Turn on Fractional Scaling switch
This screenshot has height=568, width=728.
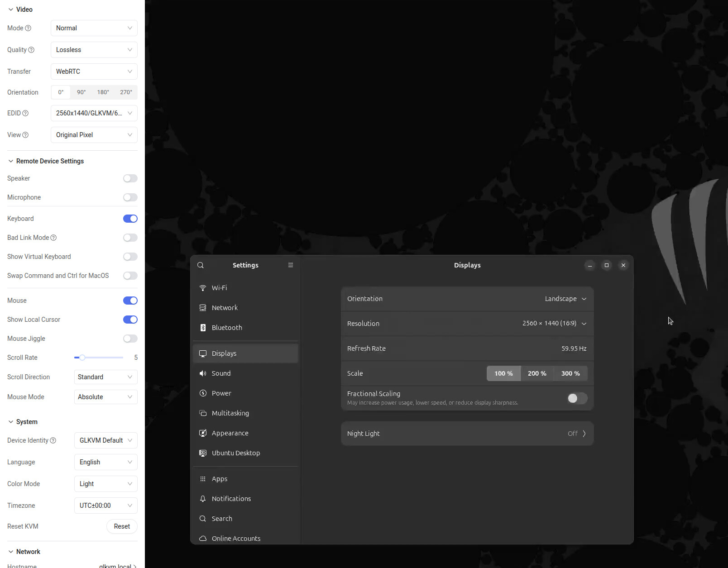(x=577, y=398)
